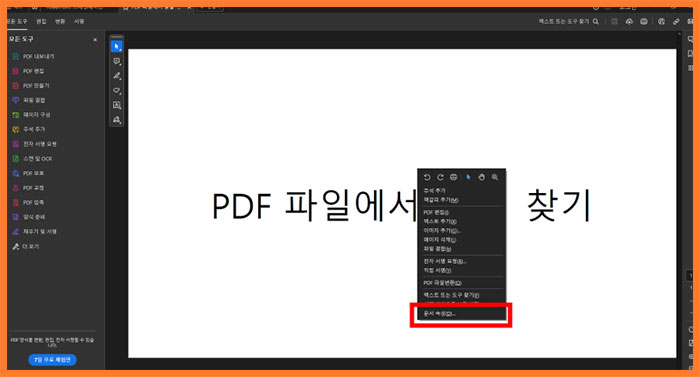The height and width of the screenshot is (377, 700).
Task: Open PDF 보호 tool
Action: coord(28,173)
